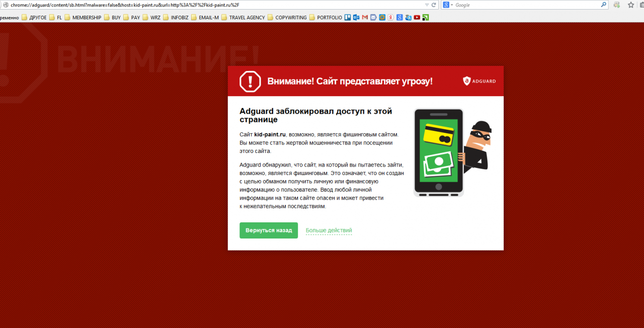The height and width of the screenshot is (328, 644).
Task: Open the MEMBERSHIP bookmarks folder
Action: [x=83, y=18]
